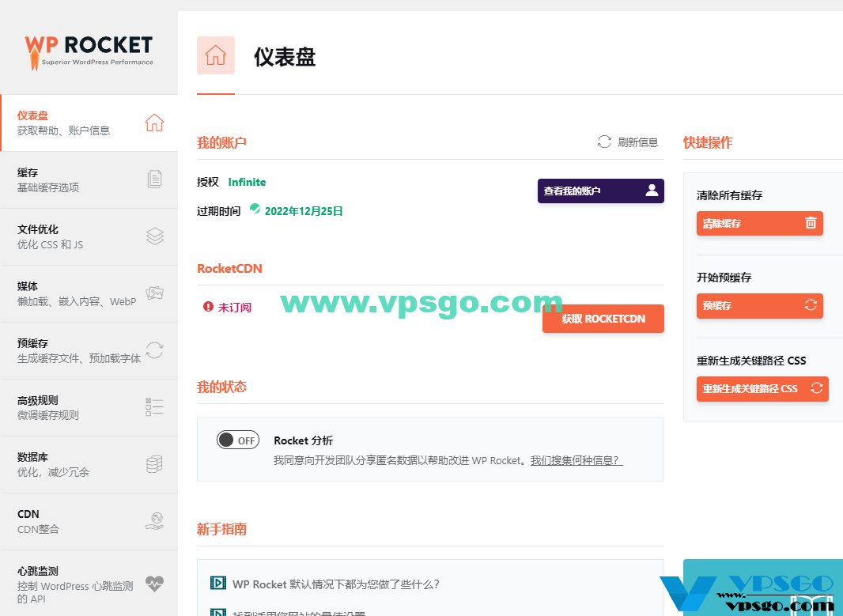Click the layers icon in 文件优化 row
The image size is (843, 616).
tap(155, 236)
